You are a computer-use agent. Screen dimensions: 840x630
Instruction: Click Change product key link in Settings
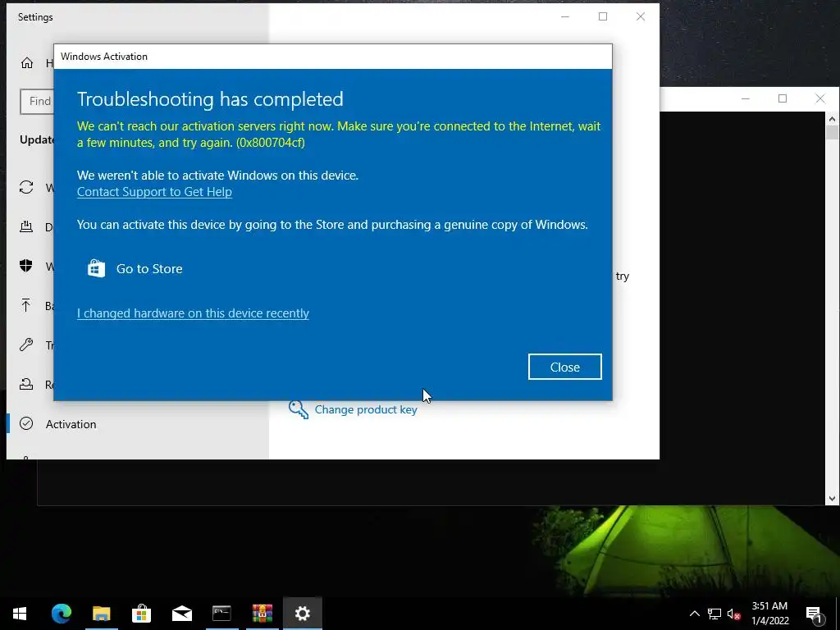point(365,410)
